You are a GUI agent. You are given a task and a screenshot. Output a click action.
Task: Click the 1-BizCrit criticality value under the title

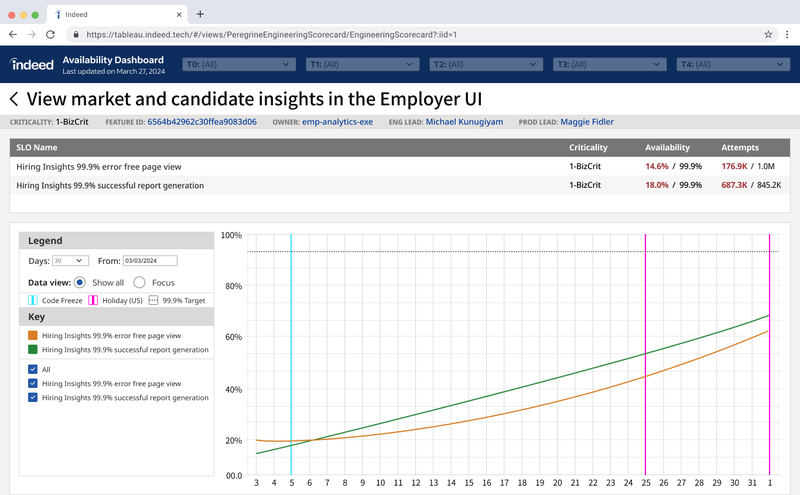coord(72,122)
